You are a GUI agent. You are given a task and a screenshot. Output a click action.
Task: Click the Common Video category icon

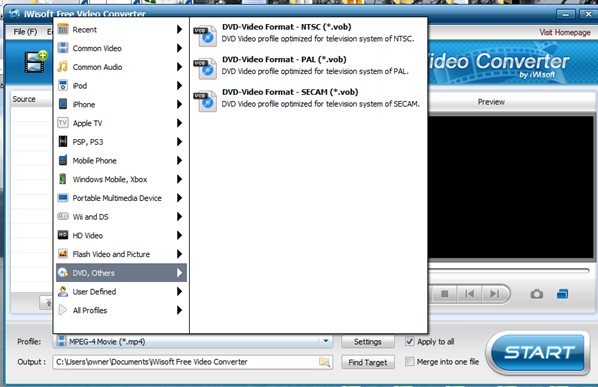click(x=63, y=48)
